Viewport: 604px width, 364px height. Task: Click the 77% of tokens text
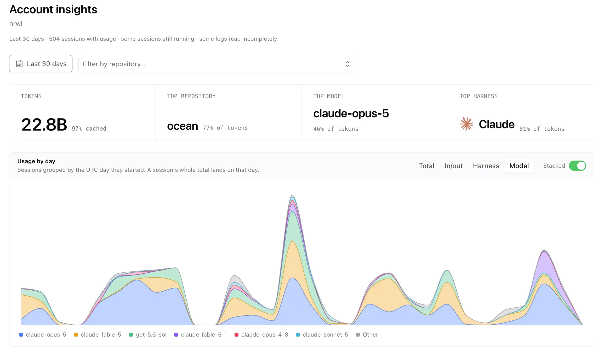point(225,128)
